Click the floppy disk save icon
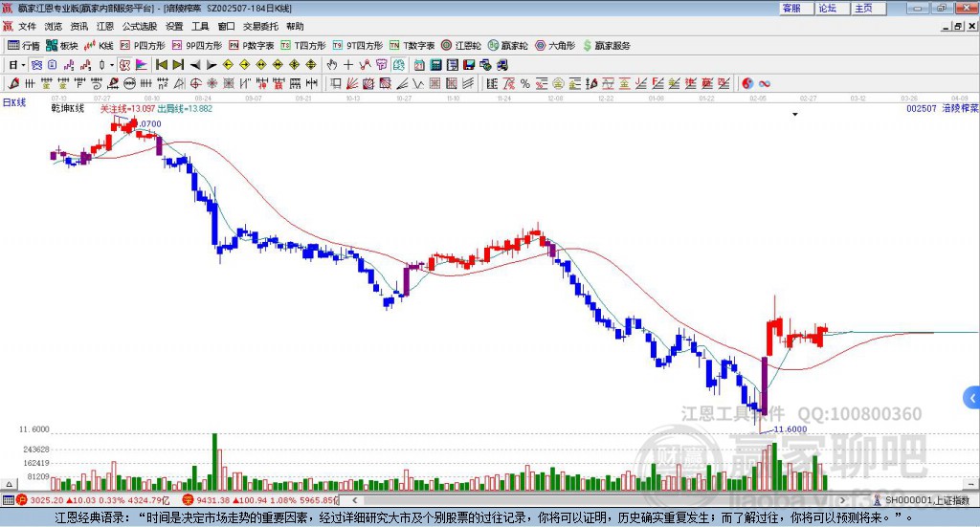The image size is (980, 527). (x=469, y=65)
